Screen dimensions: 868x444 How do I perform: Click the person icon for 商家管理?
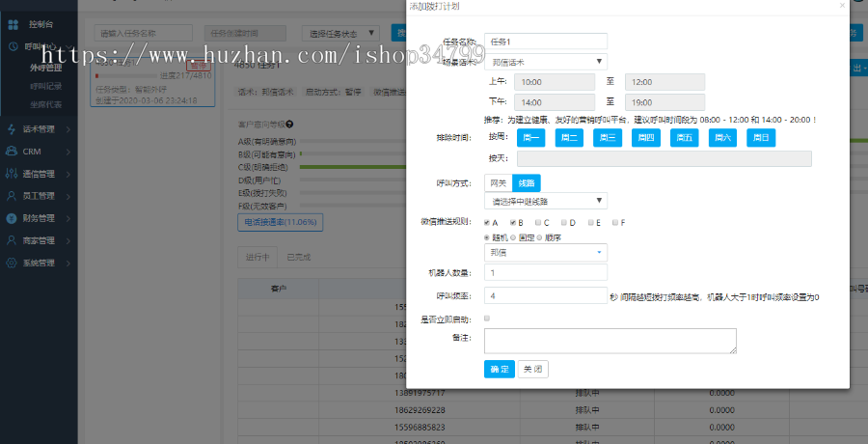(x=12, y=240)
